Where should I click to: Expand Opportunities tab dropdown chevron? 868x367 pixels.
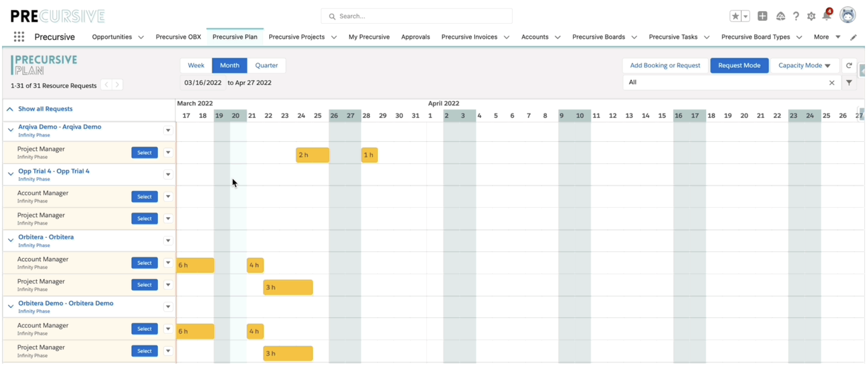[141, 37]
